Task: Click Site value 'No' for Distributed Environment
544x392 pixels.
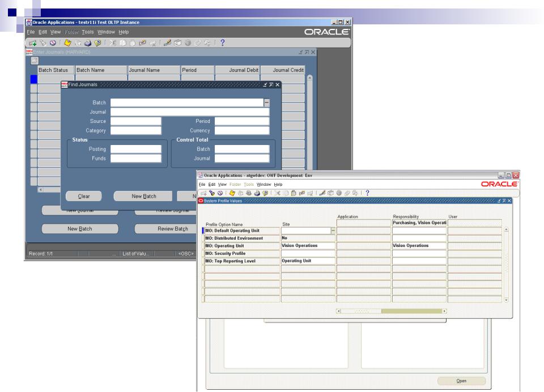Action: (308, 238)
